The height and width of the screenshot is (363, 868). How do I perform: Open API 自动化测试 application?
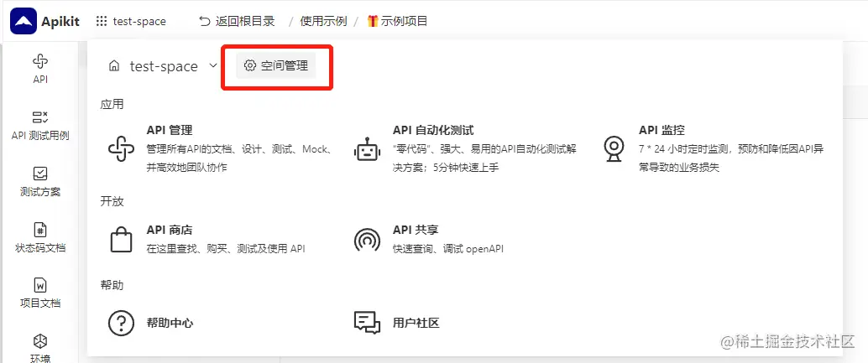click(466, 148)
